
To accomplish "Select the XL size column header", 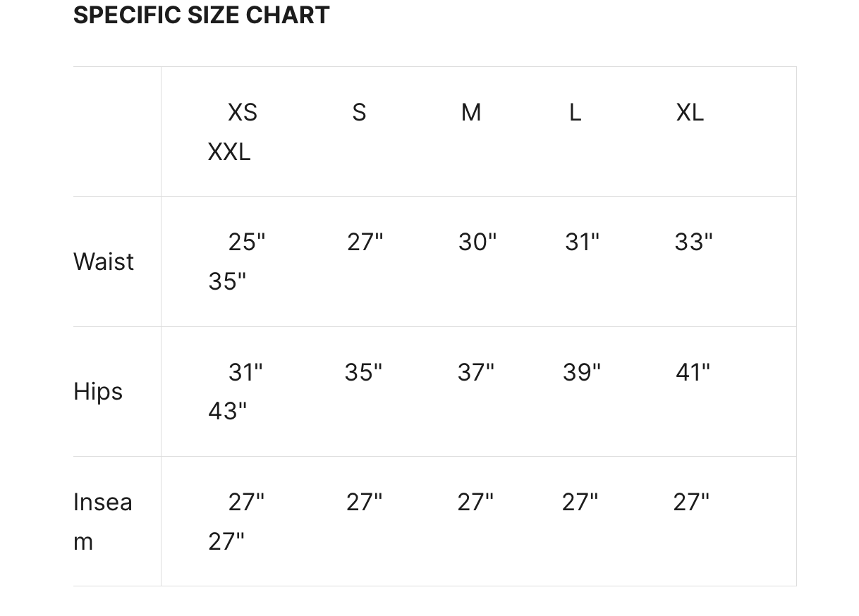I will point(689,112).
